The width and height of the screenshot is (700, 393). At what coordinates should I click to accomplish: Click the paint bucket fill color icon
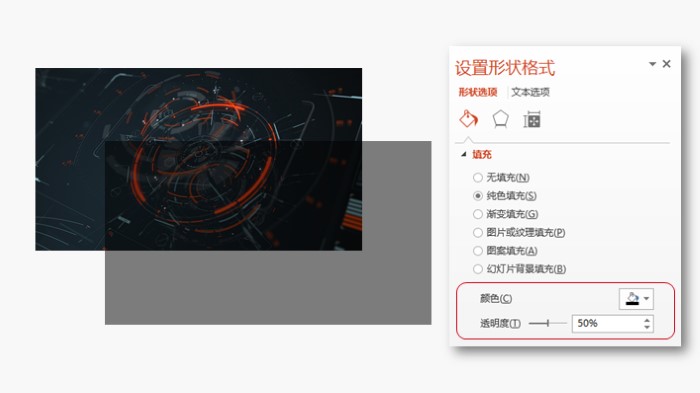[x=632, y=299]
